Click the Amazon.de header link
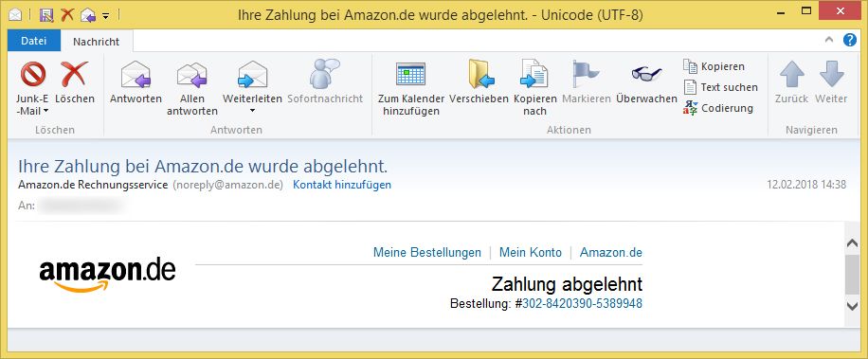The width and height of the screenshot is (868, 359). tap(611, 253)
